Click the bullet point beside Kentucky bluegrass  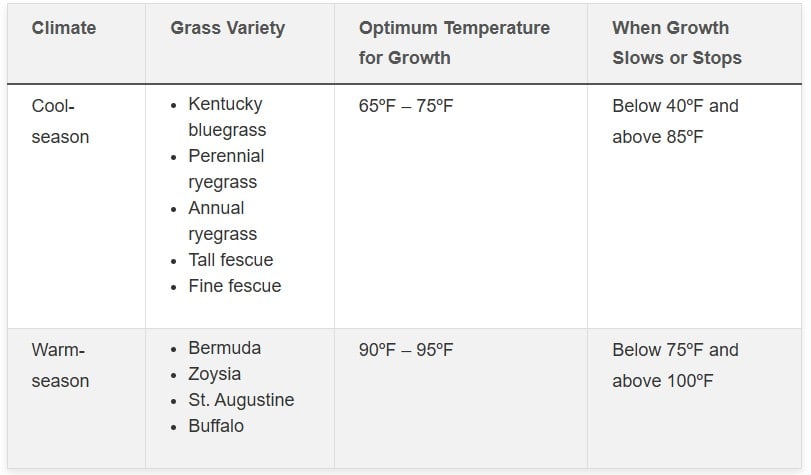coord(175,105)
